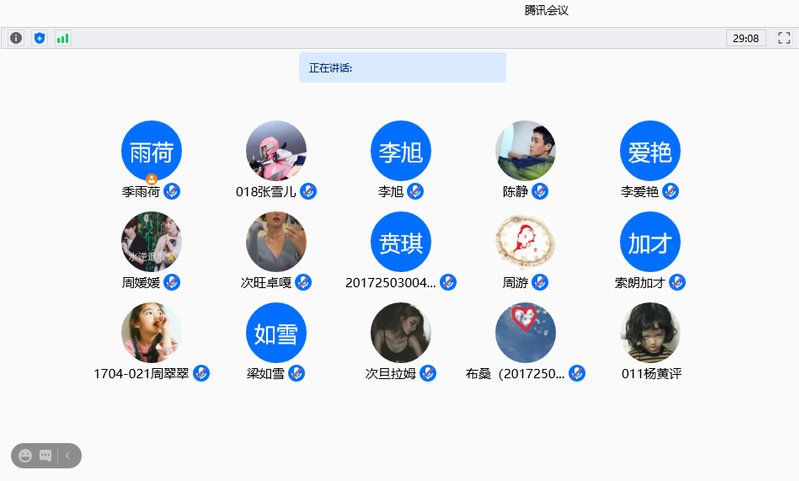Select the 李旭 avatar circle
This screenshot has width=799, height=481.
coord(400,151)
